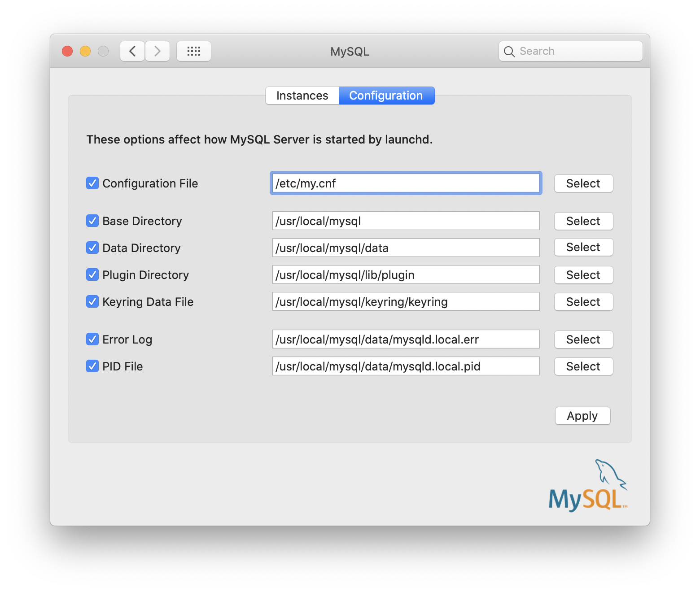
Task: Select the Configuration tab
Action: [x=386, y=96]
